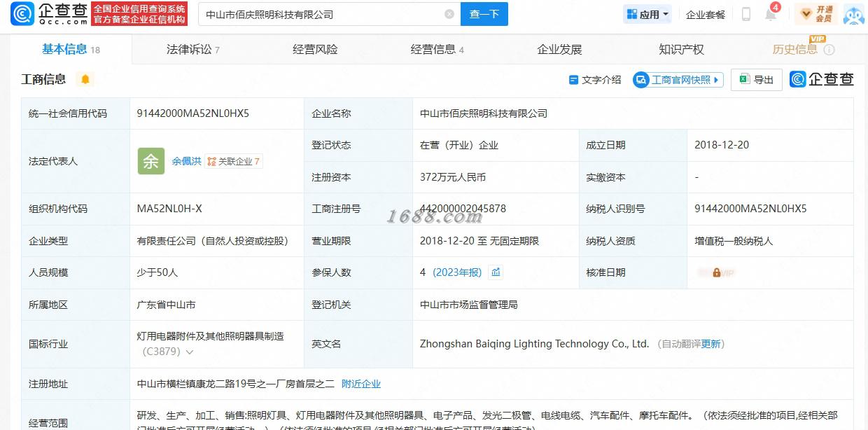This screenshot has height=430, width=868.
Task: Click the green 余 avatar of legal representative
Action: point(151,161)
